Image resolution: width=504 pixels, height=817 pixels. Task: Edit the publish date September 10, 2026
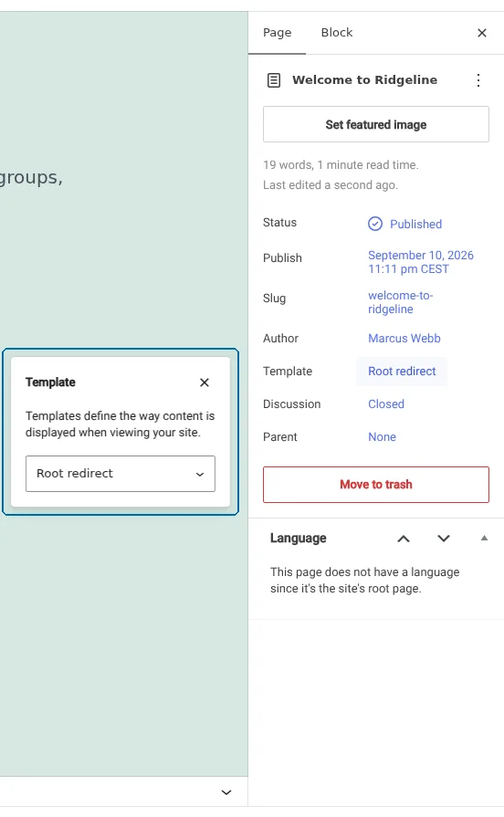[x=421, y=262]
